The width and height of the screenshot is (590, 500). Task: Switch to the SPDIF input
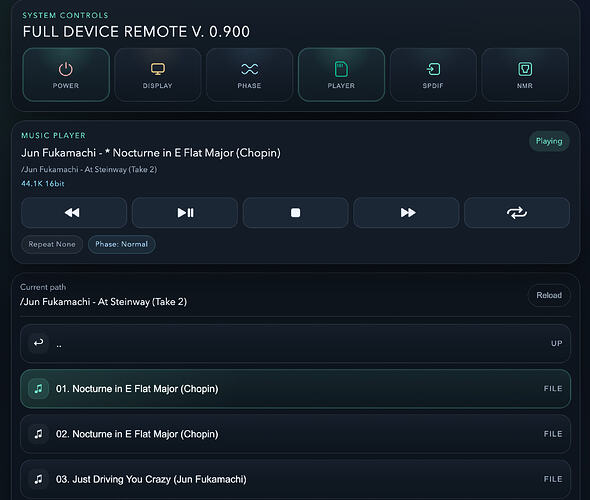(433, 75)
